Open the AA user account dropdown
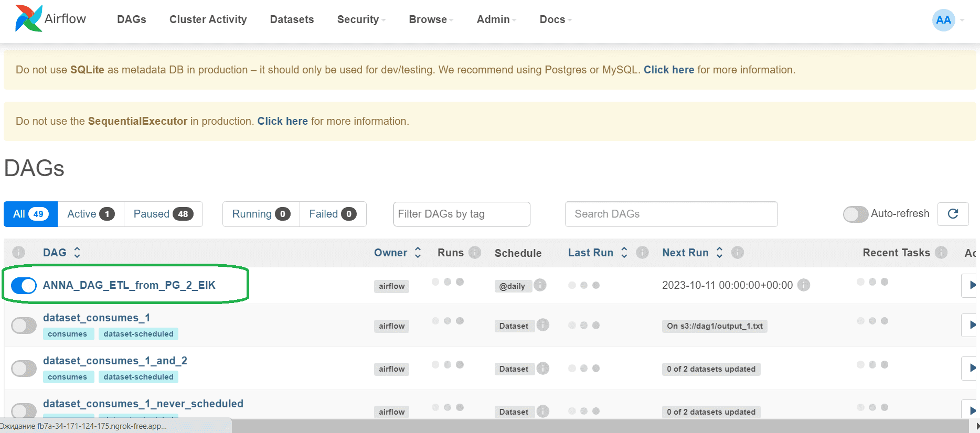The image size is (980, 433). pyautogui.click(x=948, y=20)
